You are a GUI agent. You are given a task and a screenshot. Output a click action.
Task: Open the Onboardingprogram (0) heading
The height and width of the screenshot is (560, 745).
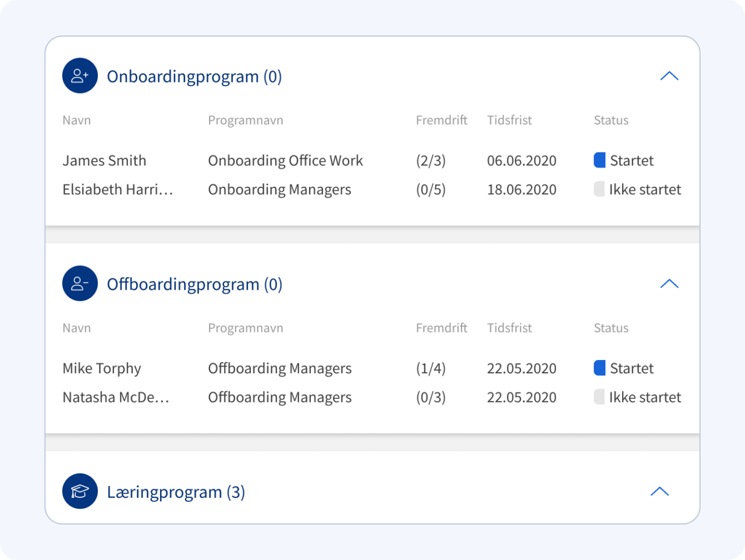(194, 77)
